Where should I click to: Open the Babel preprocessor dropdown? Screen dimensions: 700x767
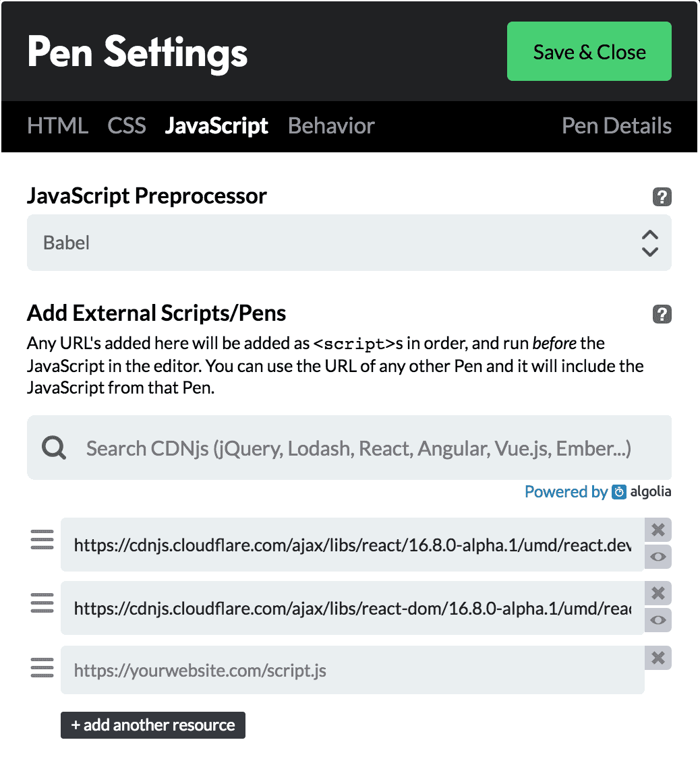pos(349,243)
